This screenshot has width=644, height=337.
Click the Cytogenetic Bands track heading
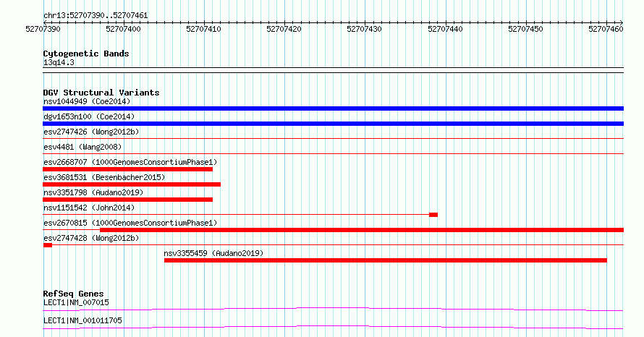(x=86, y=54)
